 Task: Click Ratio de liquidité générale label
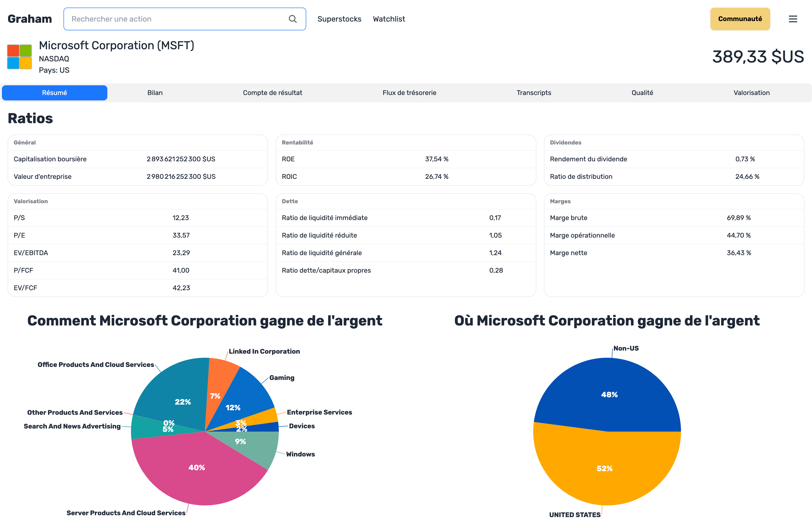[321, 253]
